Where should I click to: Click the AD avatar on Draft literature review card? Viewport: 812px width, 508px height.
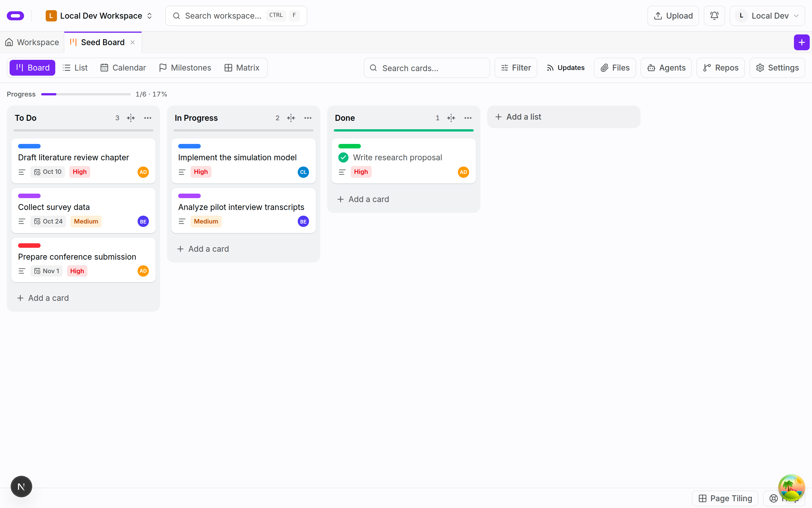(x=143, y=172)
